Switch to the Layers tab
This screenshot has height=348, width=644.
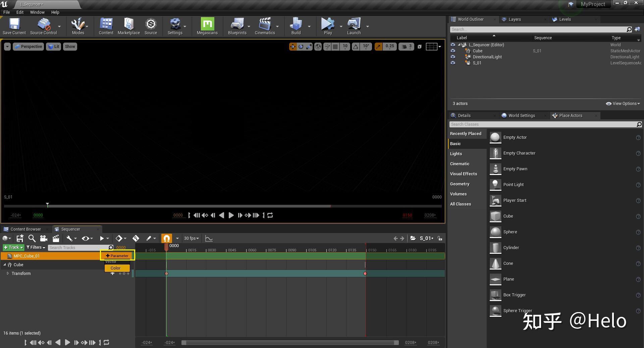tap(514, 19)
